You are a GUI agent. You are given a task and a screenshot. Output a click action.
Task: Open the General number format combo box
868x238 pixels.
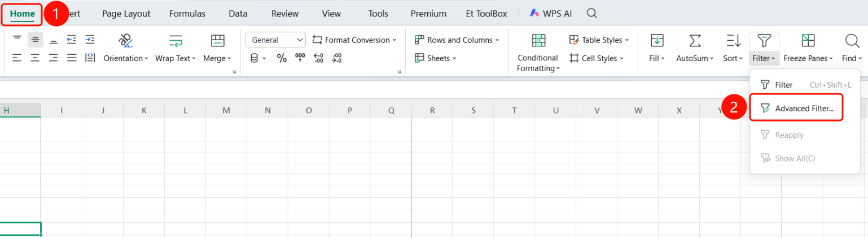point(276,40)
